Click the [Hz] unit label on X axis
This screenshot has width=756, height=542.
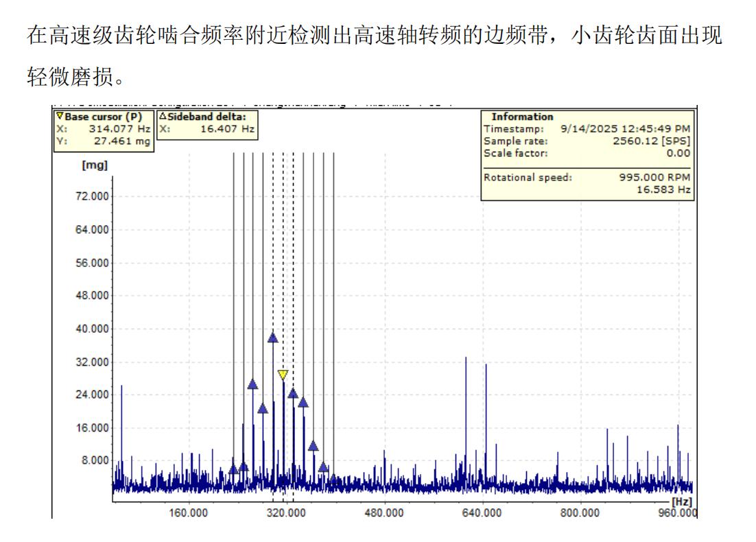point(682,501)
